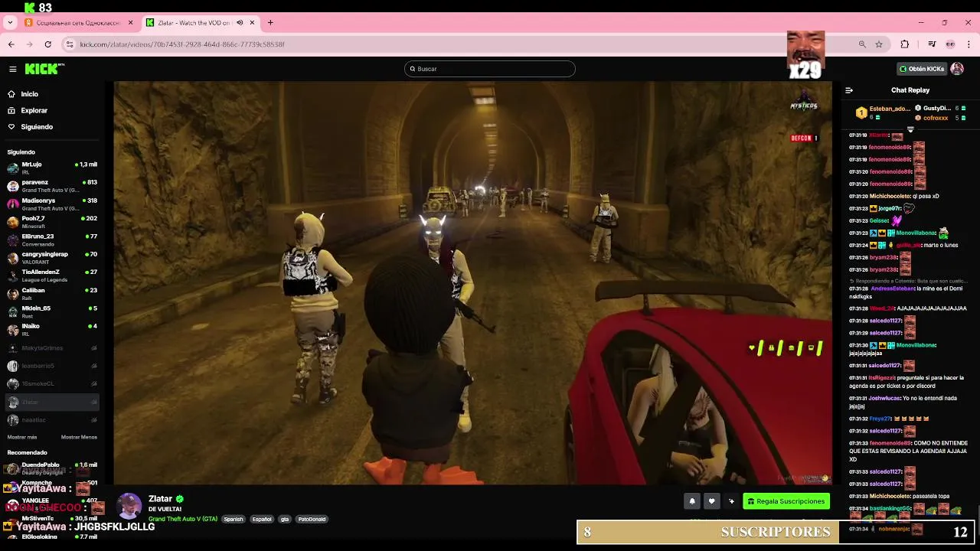
Task: Collapse list with Mostrar Menos
Action: point(79,437)
